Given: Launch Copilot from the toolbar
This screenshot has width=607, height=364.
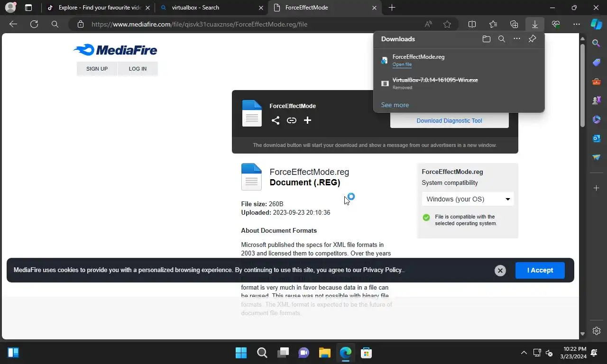Looking at the screenshot, I should (596, 24).
